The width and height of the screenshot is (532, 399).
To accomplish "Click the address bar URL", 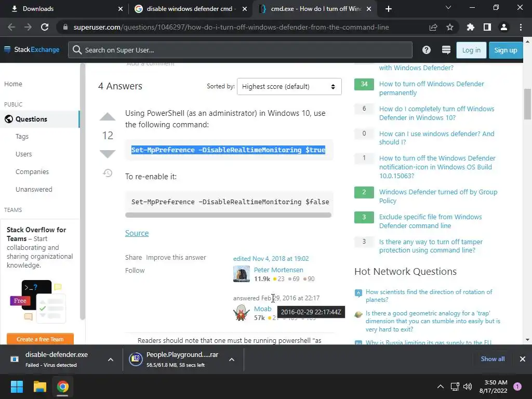I will pos(231,27).
